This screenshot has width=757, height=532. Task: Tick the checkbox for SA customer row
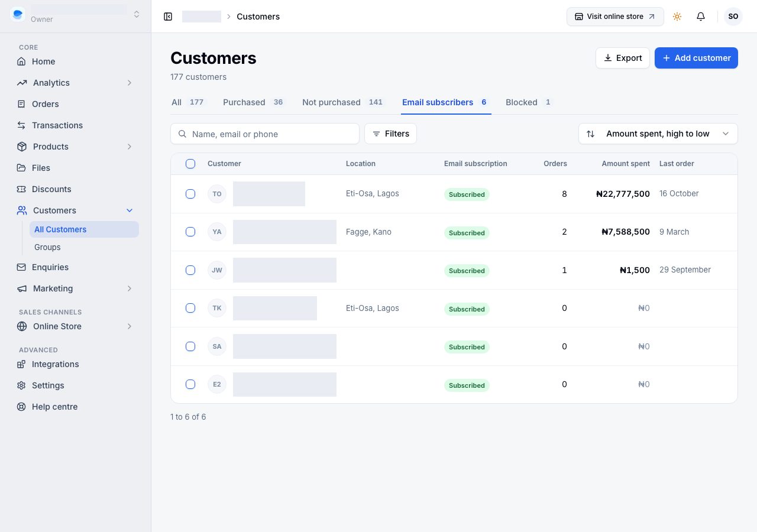tap(190, 346)
